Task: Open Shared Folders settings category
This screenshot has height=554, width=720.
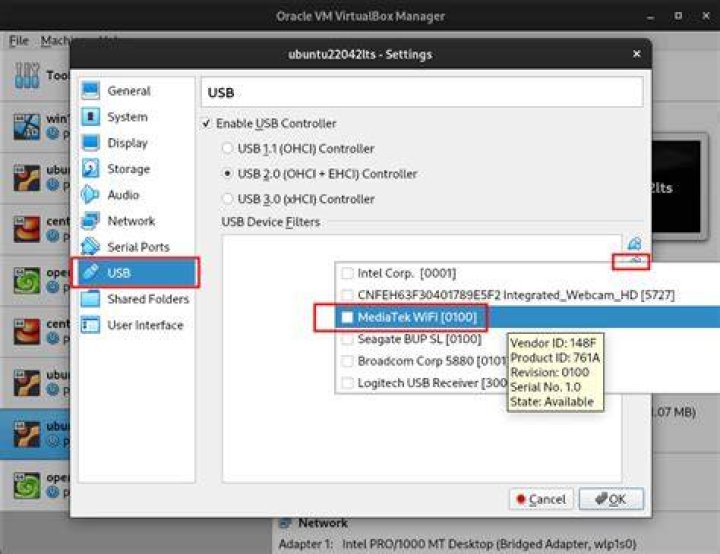Action: click(136, 299)
